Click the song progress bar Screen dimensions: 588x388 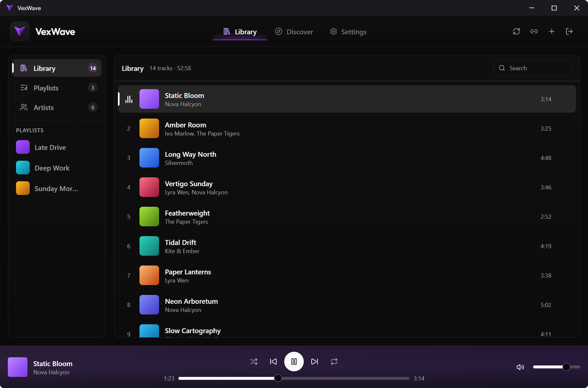[294, 378]
